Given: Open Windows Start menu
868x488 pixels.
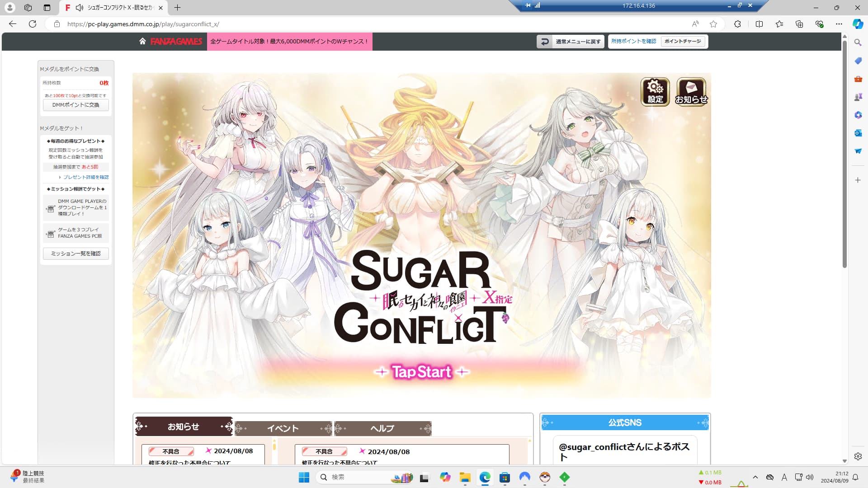Looking at the screenshot, I should click(x=304, y=477).
